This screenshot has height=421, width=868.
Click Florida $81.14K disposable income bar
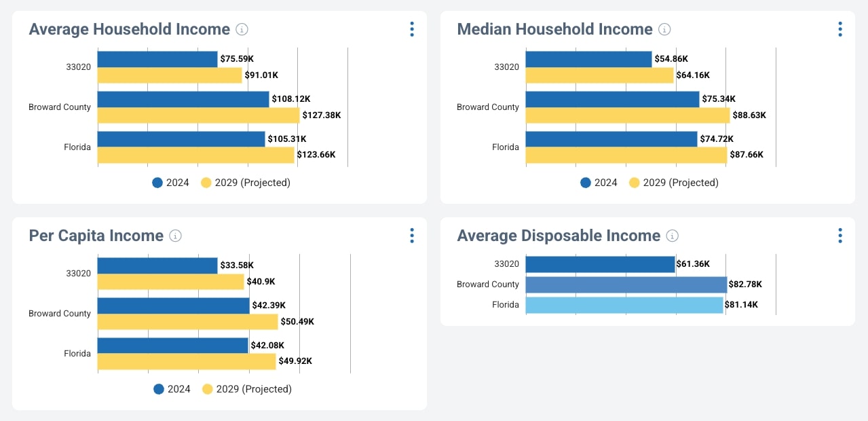(624, 305)
